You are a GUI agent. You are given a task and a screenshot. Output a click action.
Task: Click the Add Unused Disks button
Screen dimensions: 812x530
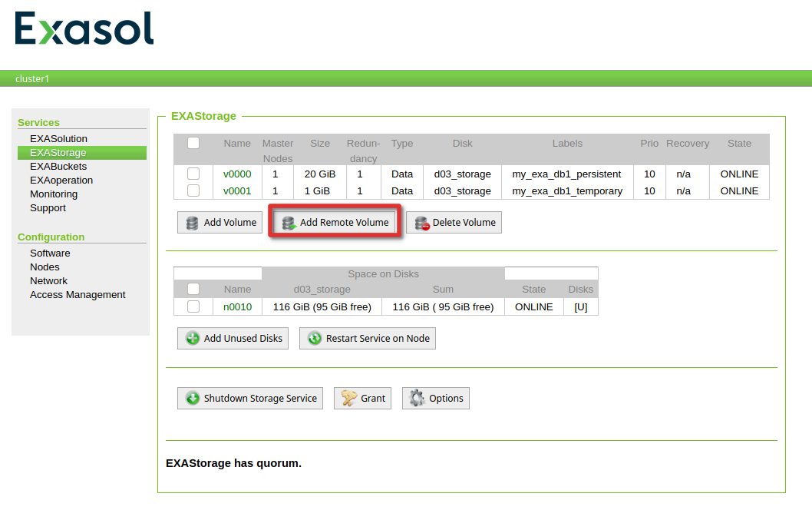pyautogui.click(x=233, y=338)
